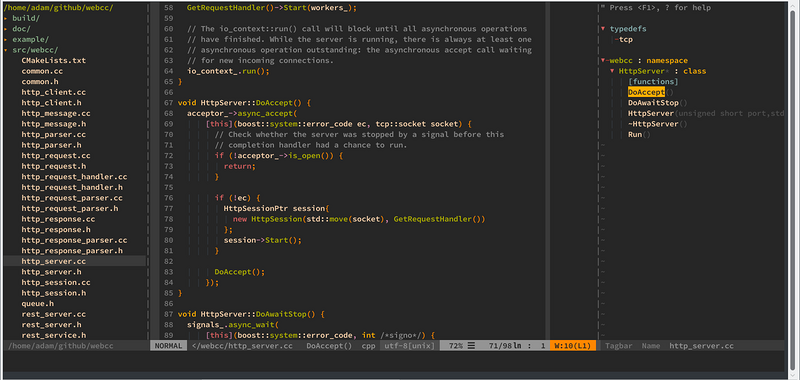The height and width of the screenshot is (380, 800).
Task: Click utf-8[unix] encoding in statusline
Action: click(x=410, y=346)
